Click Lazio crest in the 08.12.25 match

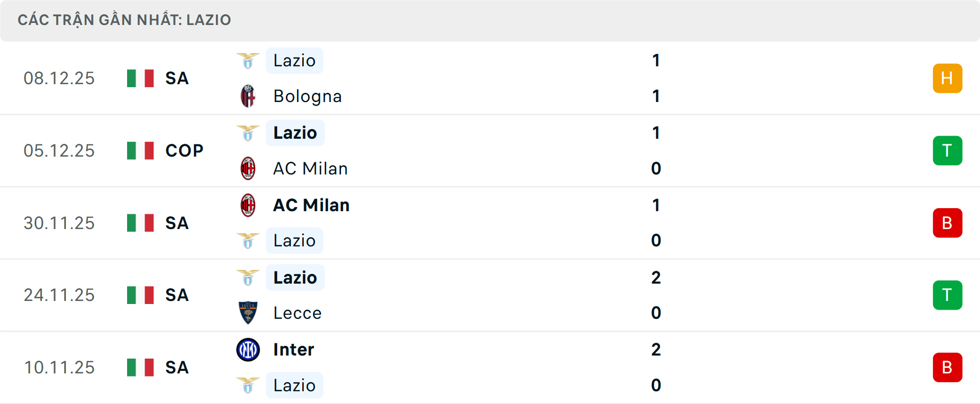tap(248, 61)
